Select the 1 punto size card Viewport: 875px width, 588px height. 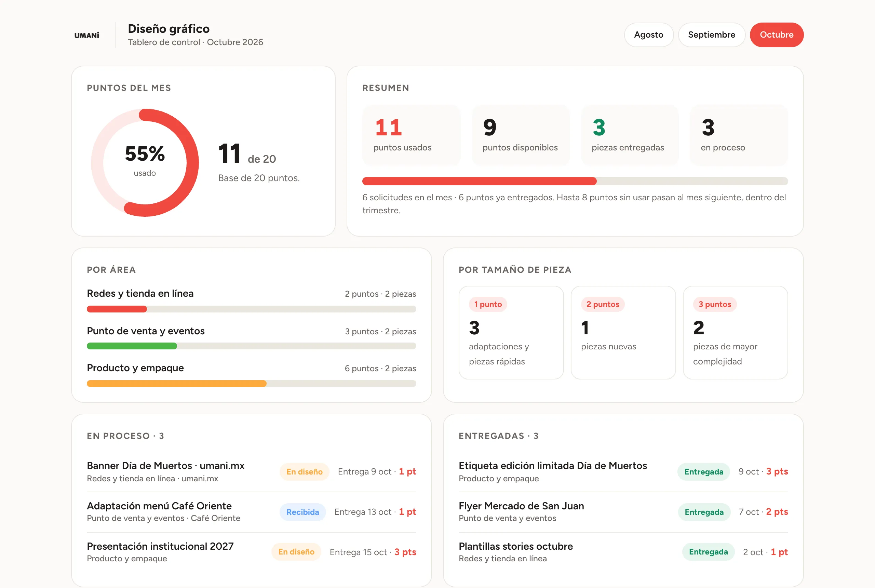point(511,333)
